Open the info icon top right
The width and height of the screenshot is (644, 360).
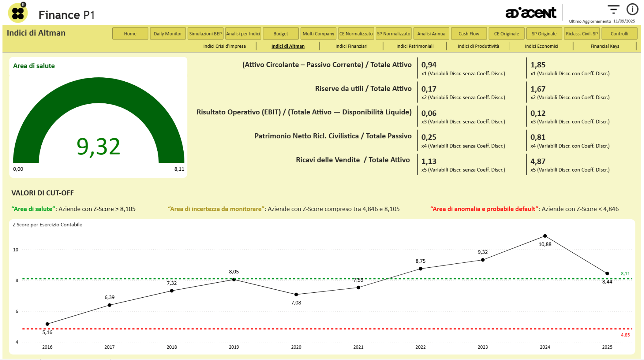point(632,9)
